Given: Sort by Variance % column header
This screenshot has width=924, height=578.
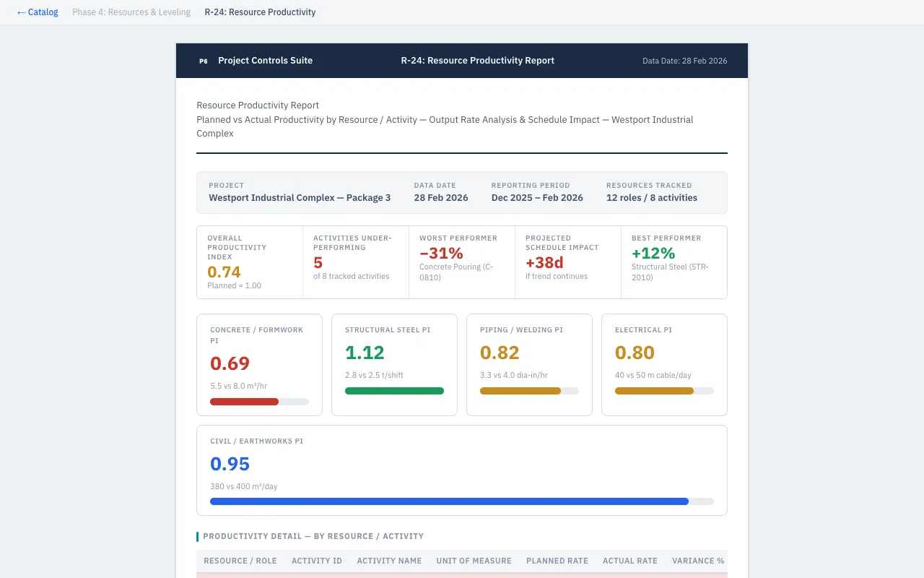Looking at the screenshot, I should pos(697,561).
